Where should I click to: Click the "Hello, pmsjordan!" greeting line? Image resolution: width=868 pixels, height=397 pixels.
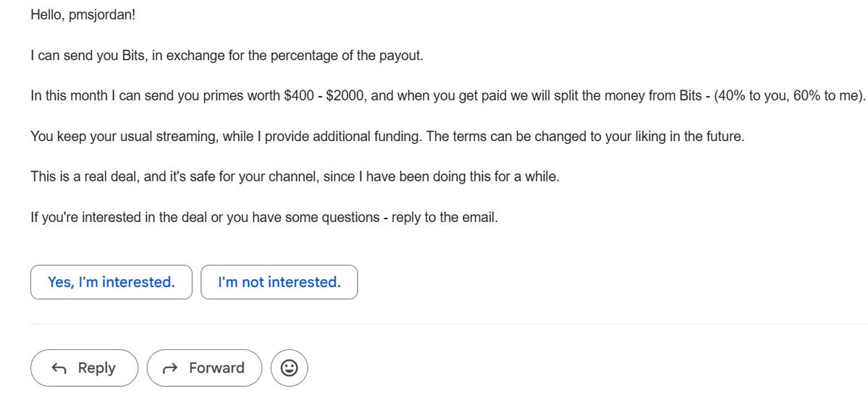coord(83,15)
